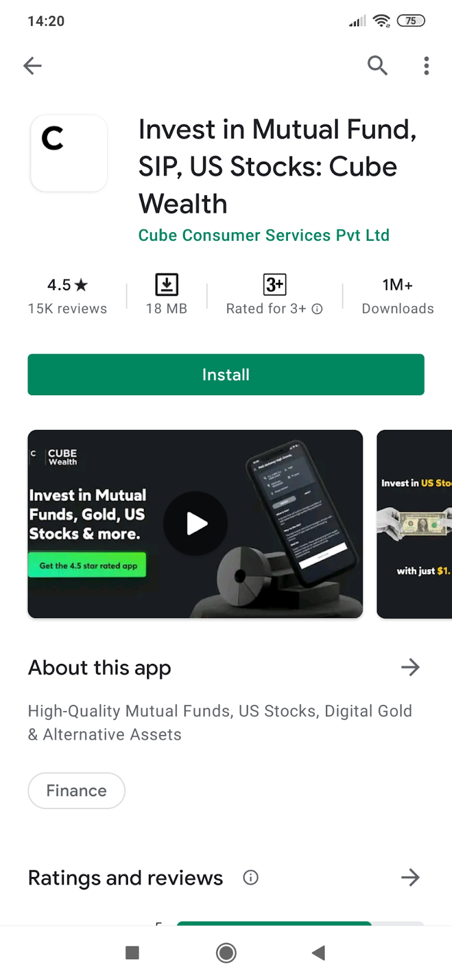Expand the About this app arrow

pyautogui.click(x=410, y=667)
